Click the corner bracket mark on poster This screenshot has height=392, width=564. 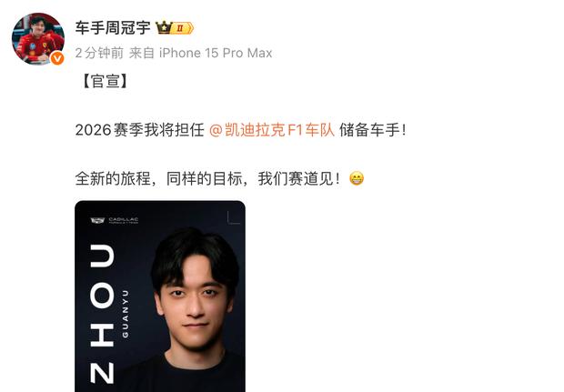[x=234, y=217]
